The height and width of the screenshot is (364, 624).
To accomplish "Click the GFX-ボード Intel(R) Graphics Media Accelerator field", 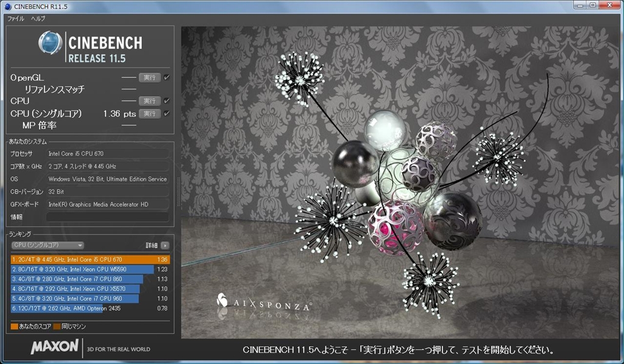I will click(x=108, y=205).
